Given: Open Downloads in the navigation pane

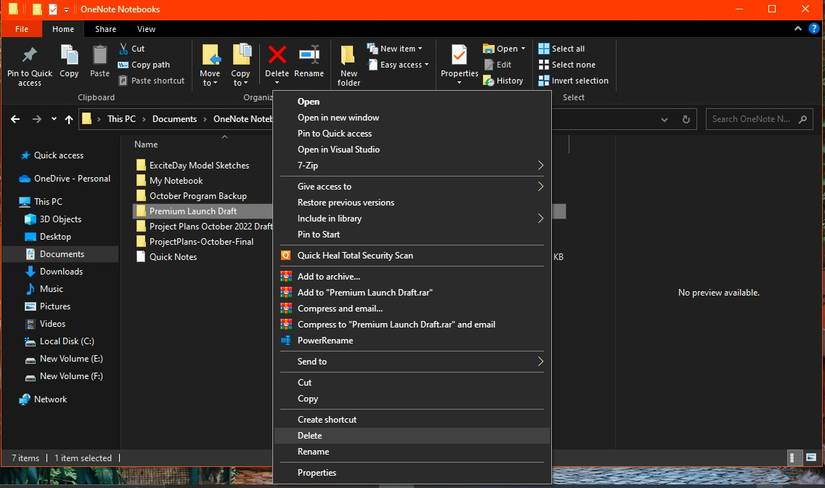Looking at the screenshot, I should pos(61,272).
